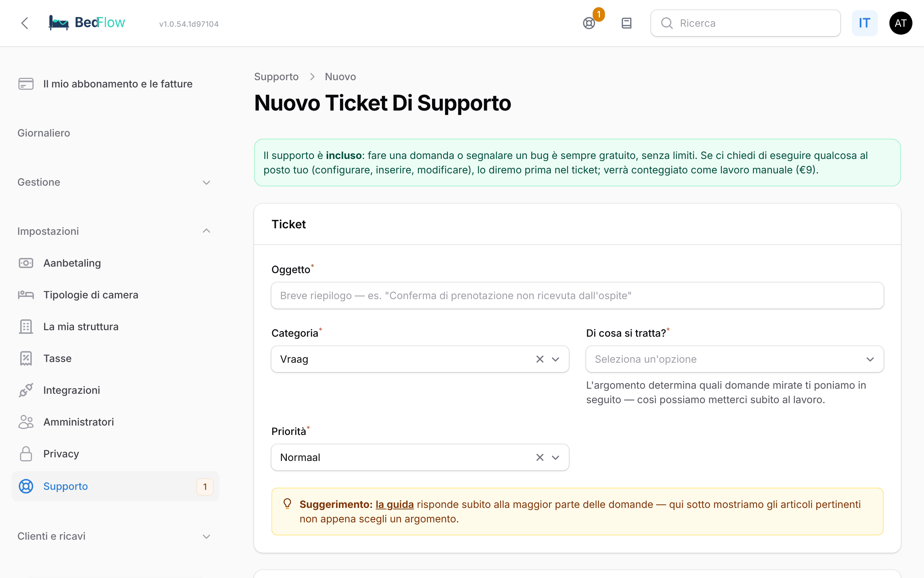Click the Privacy padlock icon

pos(26,453)
